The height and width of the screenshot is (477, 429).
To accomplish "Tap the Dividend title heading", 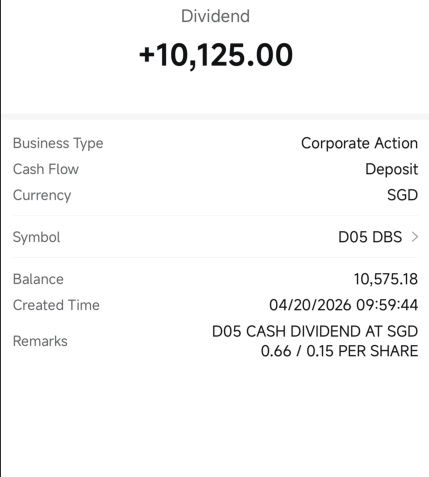I will click(215, 16).
